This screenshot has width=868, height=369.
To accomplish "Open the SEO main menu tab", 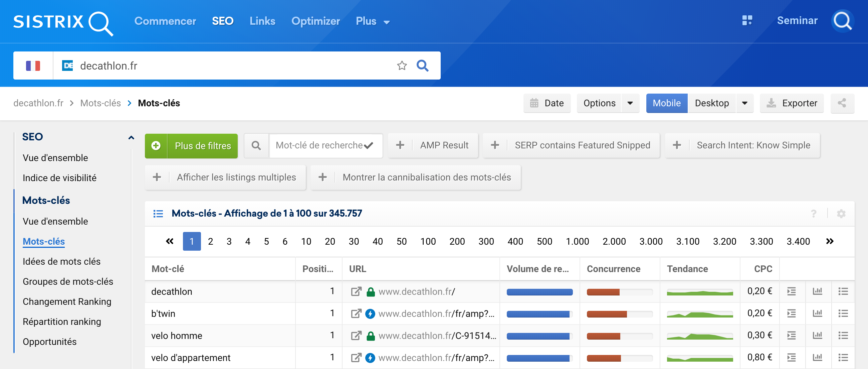I will click(x=223, y=21).
